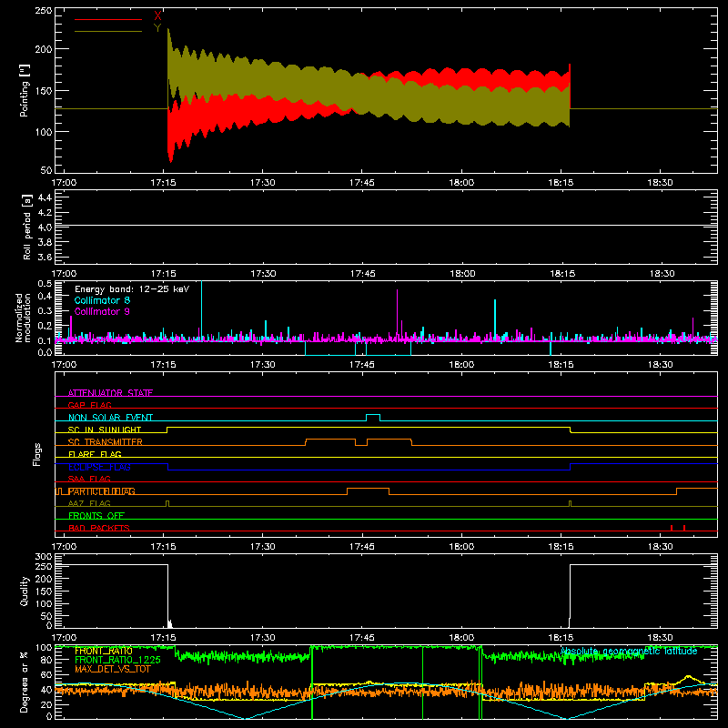
Task: Click the white roll period line
Action: pos(386,226)
